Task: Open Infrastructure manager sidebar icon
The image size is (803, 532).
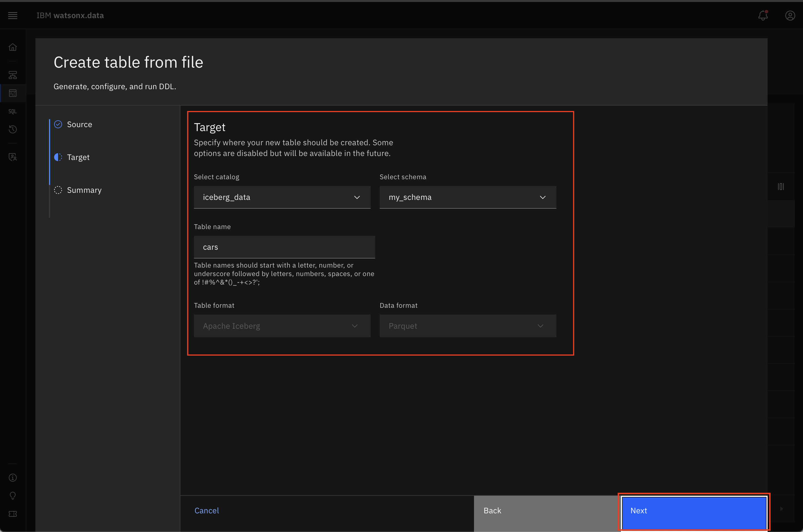Action: coord(12,75)
